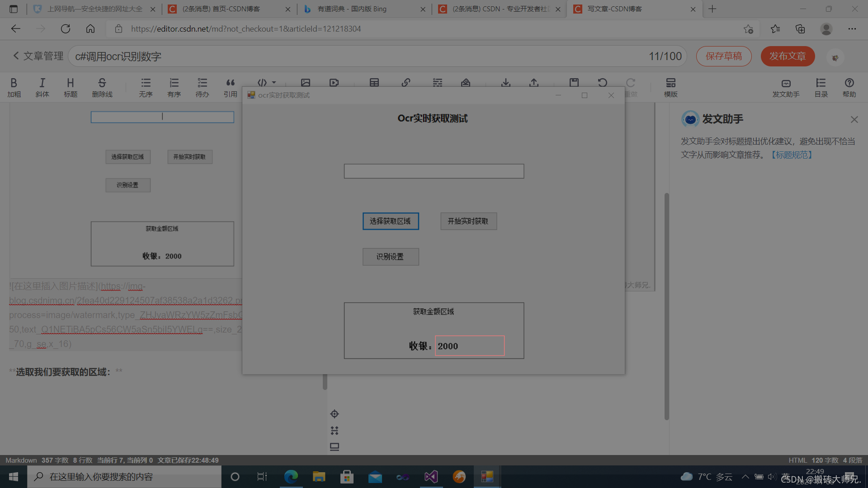Viewport: 868px width, 488px height.
Task: Open browser Collections
Action: pos(800,29)
